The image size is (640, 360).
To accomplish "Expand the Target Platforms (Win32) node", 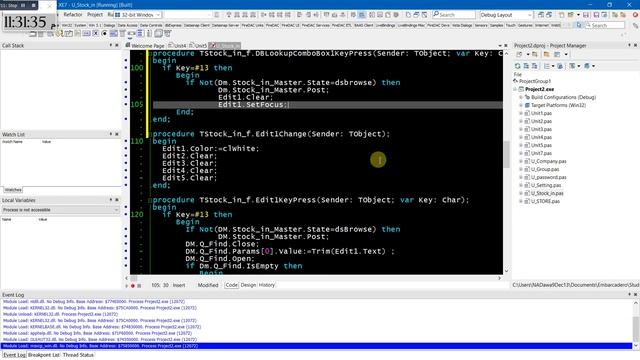I will click(x=521, y=105).
